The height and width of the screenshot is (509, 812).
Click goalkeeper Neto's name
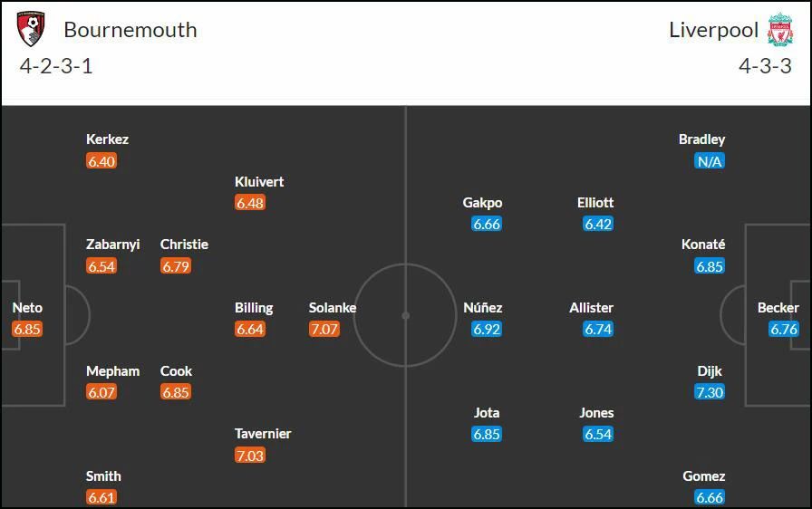(x=27, y=308)
